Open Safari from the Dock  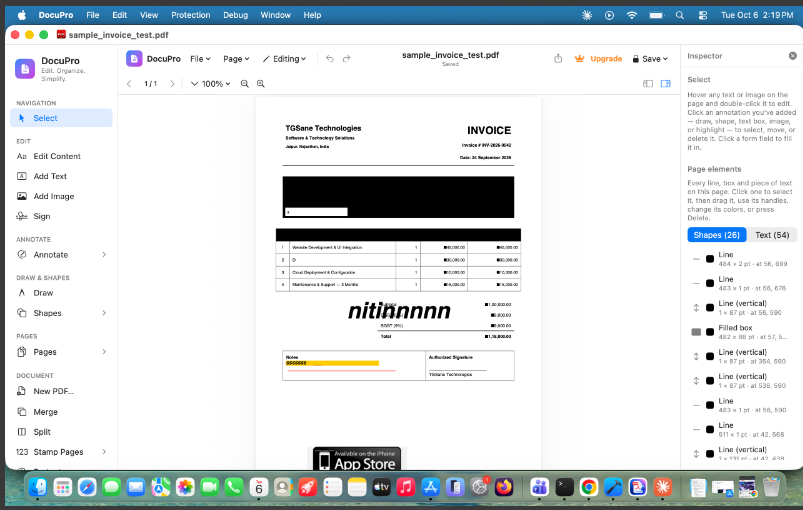tap(87, 487)
